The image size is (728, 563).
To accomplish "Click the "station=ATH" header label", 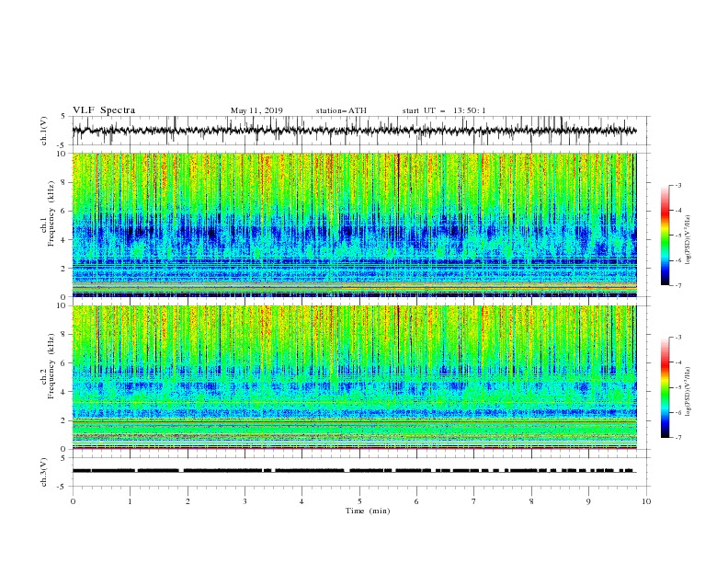I will pos(341,110).
